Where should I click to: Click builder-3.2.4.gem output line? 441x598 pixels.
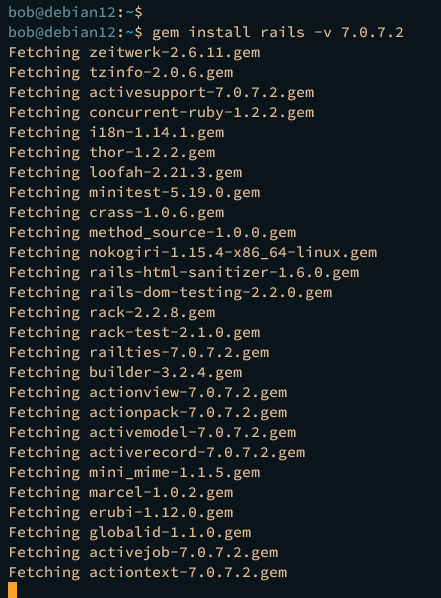click(126, 372)
